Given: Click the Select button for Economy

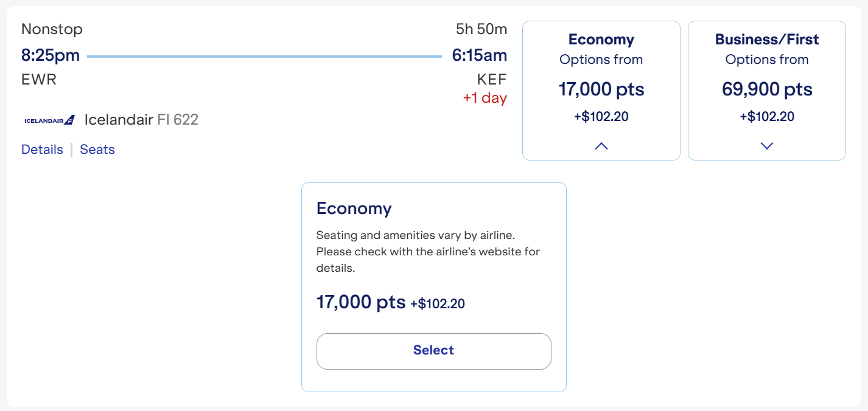Looking at the screenshot, I should click(x=433, y=351).
